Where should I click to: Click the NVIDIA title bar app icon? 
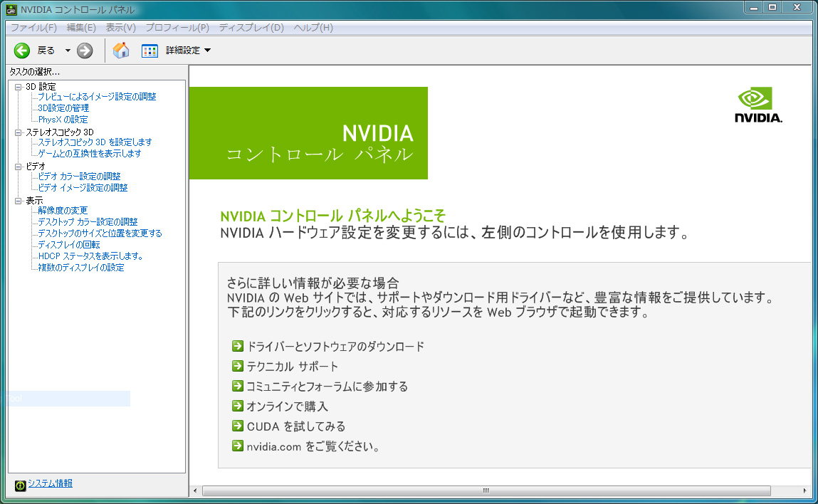coord(11,9)
